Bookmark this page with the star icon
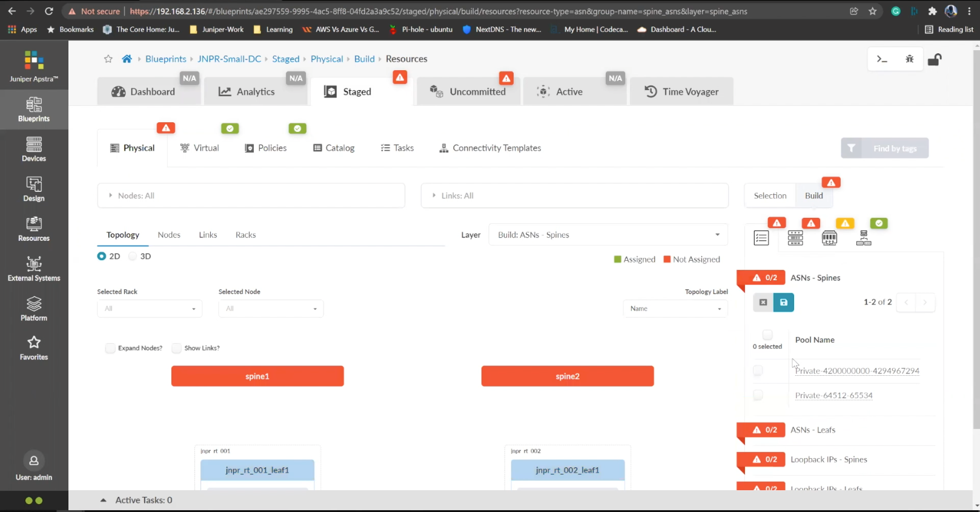 (x=872, y=11)
